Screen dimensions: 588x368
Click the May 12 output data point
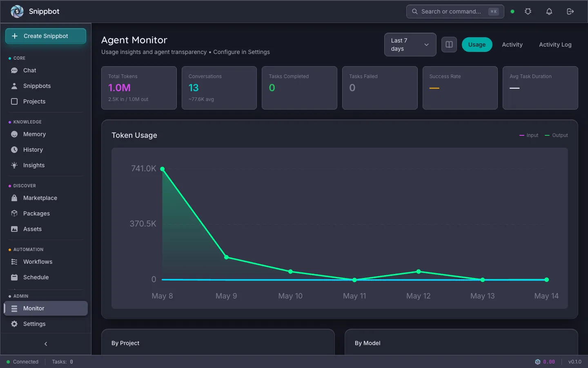tap(419, 272)
